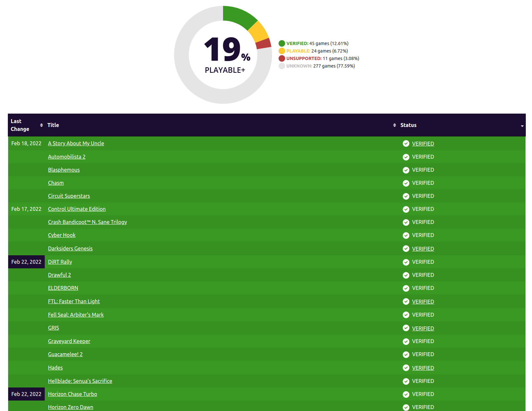
Task: Open the Chasm game link
Action: (56, 183)
